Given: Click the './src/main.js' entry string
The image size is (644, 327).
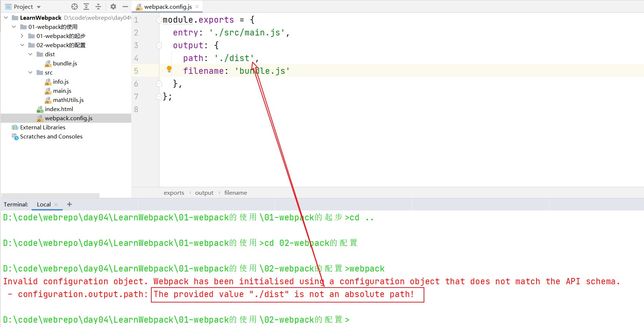Looking at the screenshot, I should 247,33.
